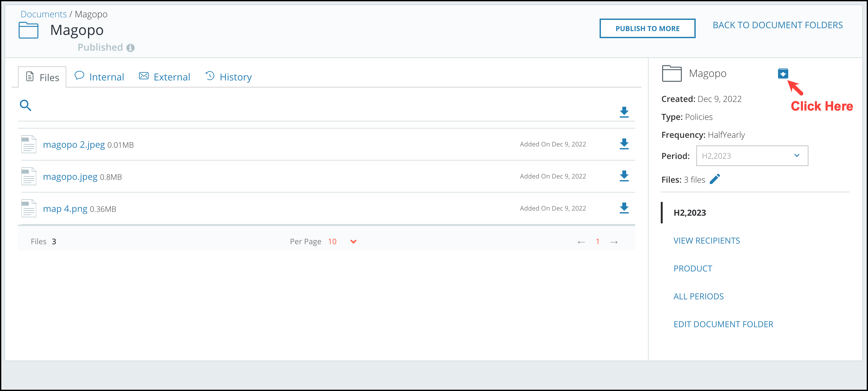Download magopo 2.jpeg file
This screenshot has height=391, width=868.
pyautogui.click(x=624, y=144)
